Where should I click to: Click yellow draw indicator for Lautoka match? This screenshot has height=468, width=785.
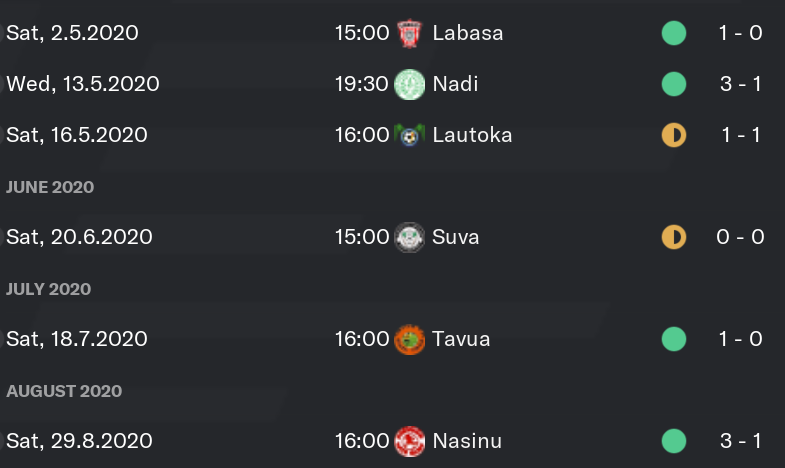pyautogui.click(x=674, y=135)
